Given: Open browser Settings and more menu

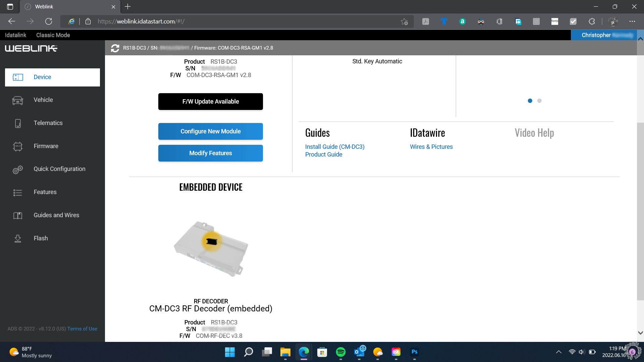Looking at the screenshot, I should (x=632, y=21).
